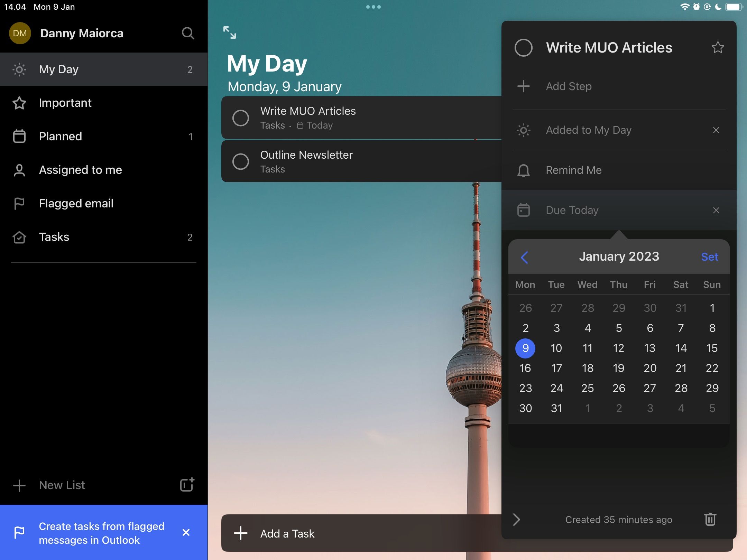Click the Planned calendar icon in sidebar

click(19, 136)
